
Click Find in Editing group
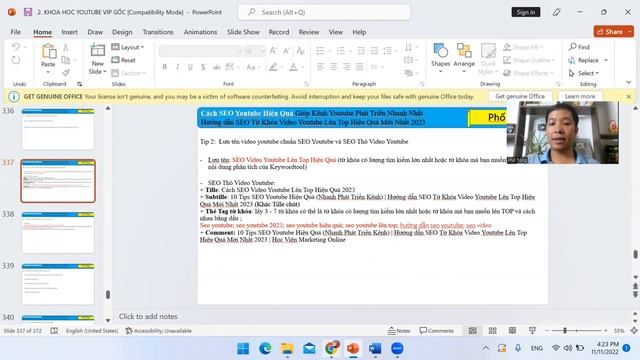point(580,47)
